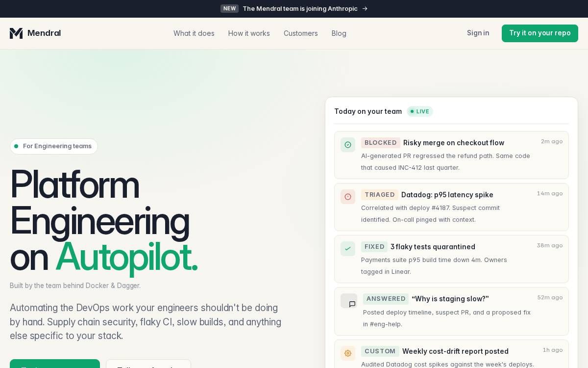Click the Today on your team heading
The height and width of the screenshot is (368, 588).
[x=368, y=111]
